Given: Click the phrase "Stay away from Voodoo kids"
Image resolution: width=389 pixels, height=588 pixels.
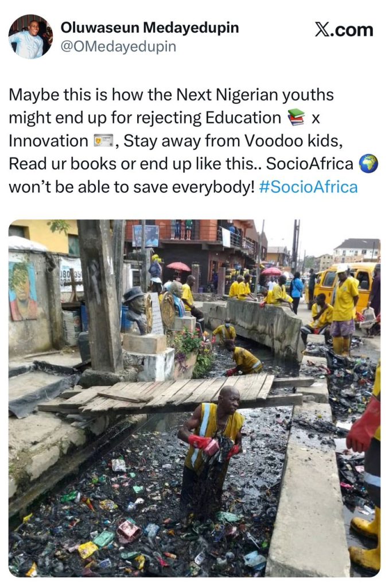Looking at the screenshot, I should point(233,141).
